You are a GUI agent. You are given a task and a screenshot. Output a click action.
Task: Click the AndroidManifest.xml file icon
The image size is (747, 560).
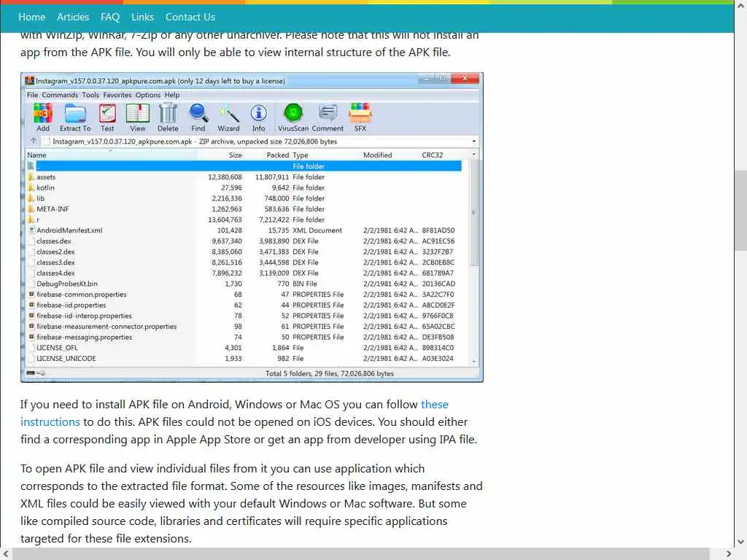point(31,230)
